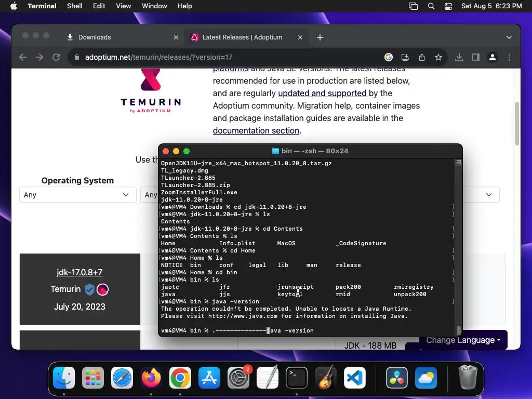The image size is (532, 399).
Task: Expand the rightmost filter dropdown chevron
Action: (488, 195)
